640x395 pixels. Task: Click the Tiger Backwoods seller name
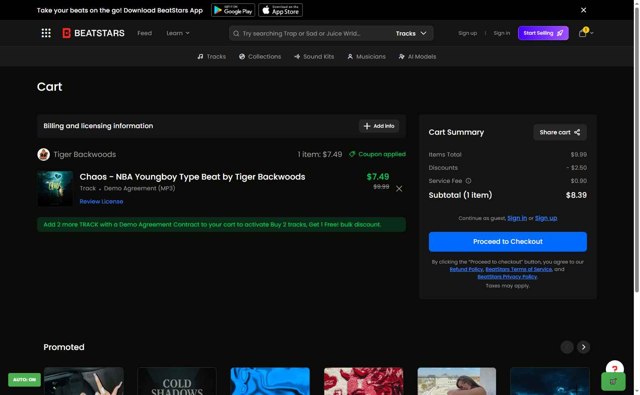pyautogui.click(x=84, y=154)
